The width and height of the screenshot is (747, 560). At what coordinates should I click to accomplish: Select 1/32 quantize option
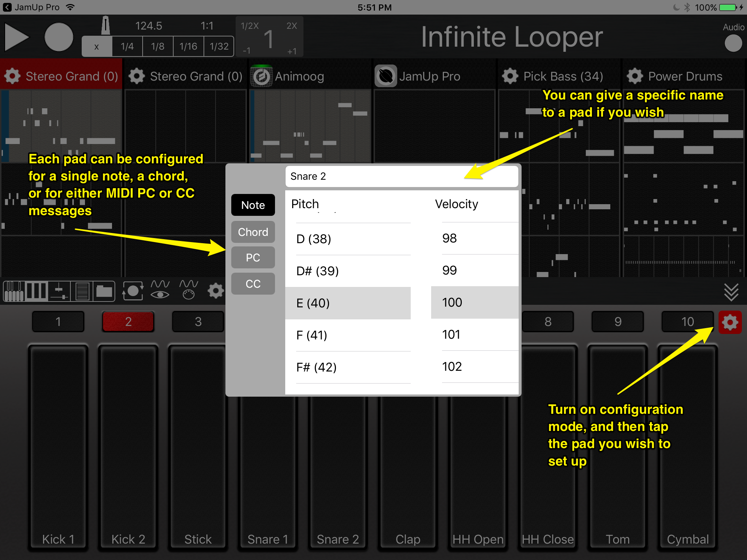tap(219, 46)
